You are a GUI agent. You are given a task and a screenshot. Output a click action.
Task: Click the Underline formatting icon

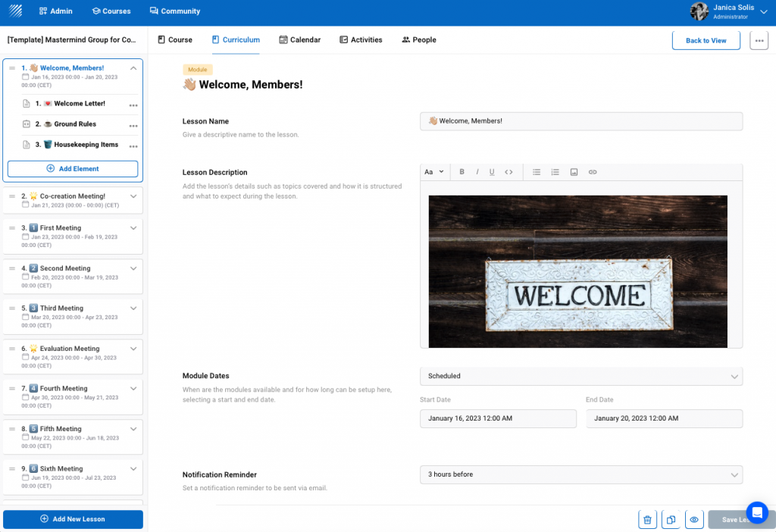pos(492,172)
